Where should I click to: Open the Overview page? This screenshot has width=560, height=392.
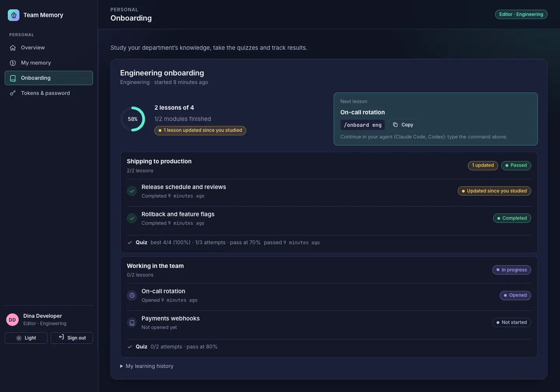(x=49, y=47)
